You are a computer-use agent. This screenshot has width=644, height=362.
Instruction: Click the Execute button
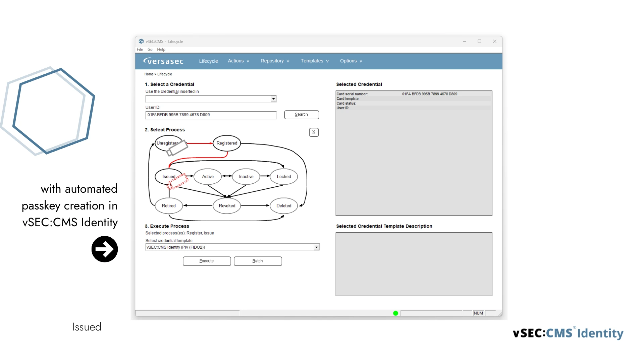[207, 261]
